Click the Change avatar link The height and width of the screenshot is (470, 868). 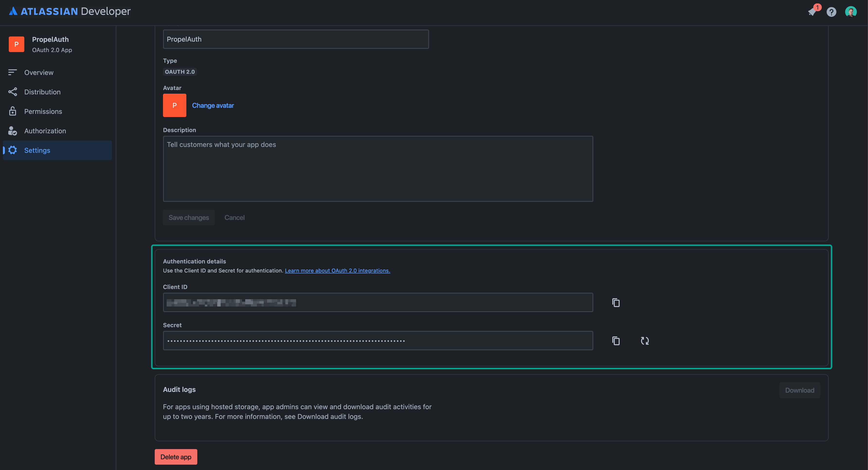(x=213, y=105)
